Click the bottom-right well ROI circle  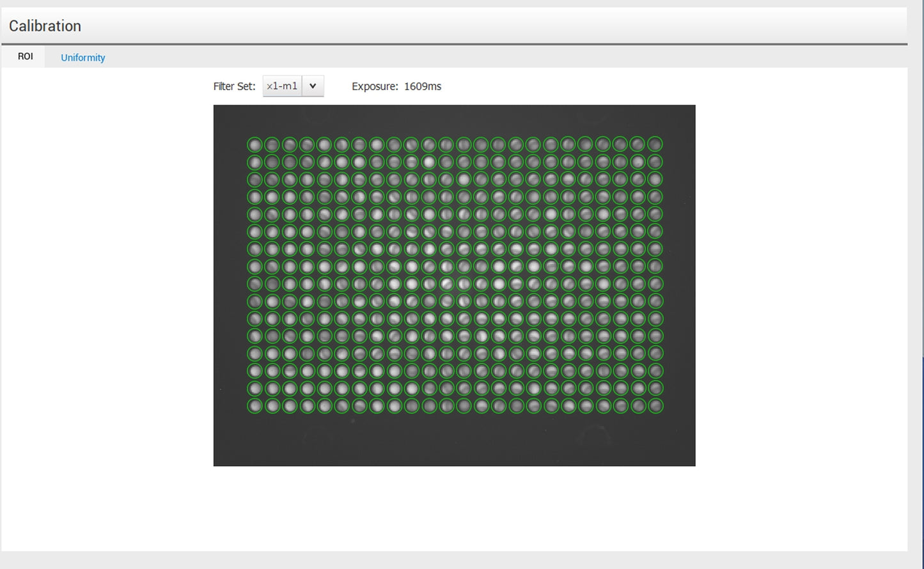655,405
